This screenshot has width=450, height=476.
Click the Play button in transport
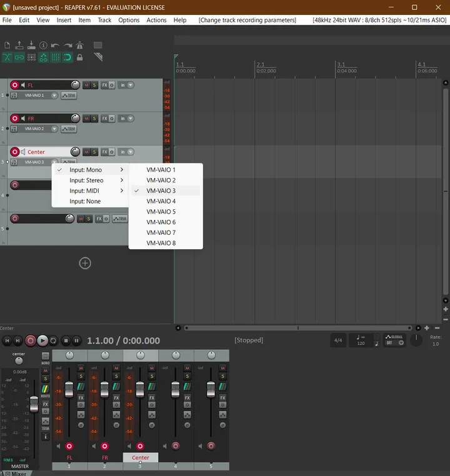pos(42,340)
